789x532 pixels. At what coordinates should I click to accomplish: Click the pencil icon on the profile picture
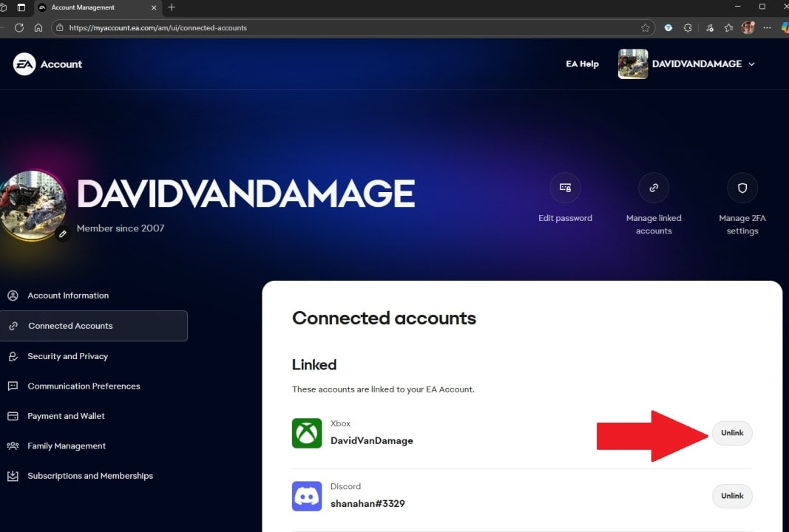pyautogui.click(x=63, y=234)
